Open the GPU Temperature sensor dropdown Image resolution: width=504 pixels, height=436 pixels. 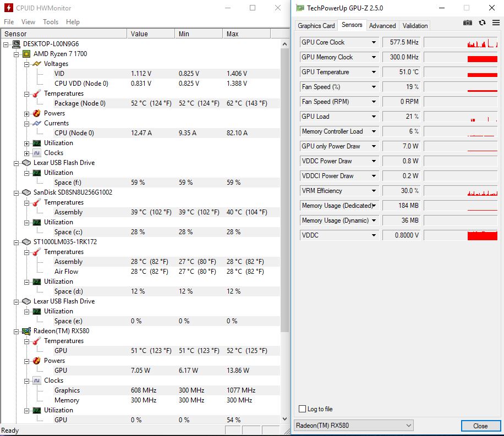tap(374, 72)
